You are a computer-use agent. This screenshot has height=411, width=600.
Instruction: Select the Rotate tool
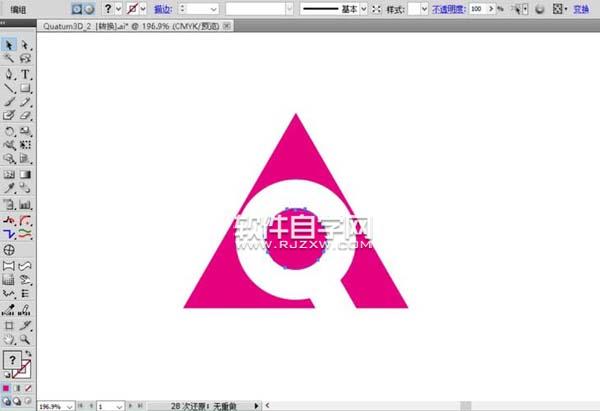9,131
